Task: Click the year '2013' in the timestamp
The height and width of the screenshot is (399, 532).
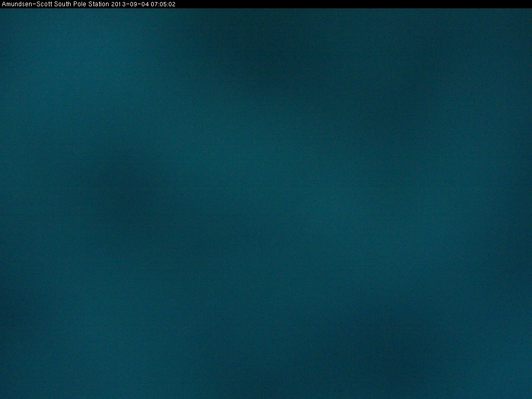Action: (x=118, y=4)
